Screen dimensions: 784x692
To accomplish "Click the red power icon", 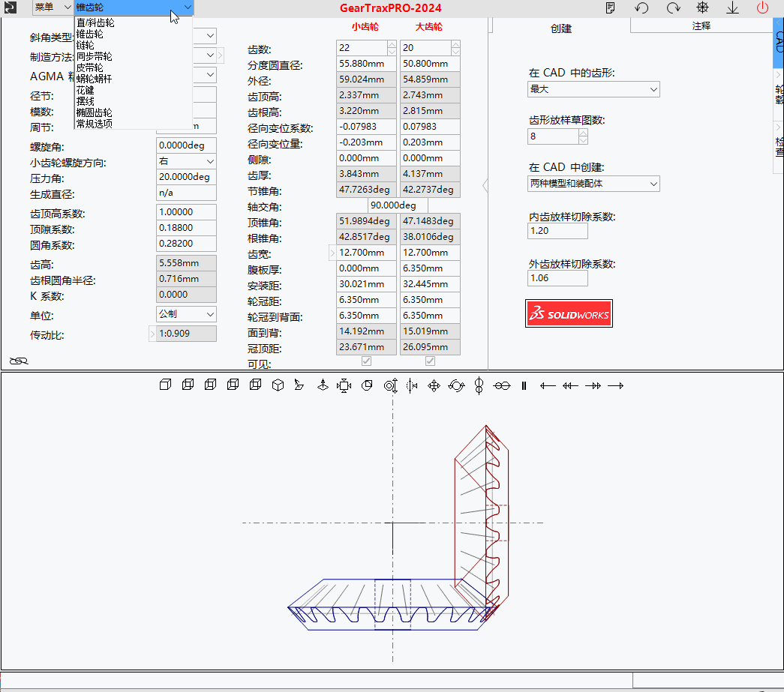I will pyautogui.click(x=762, y=7).
